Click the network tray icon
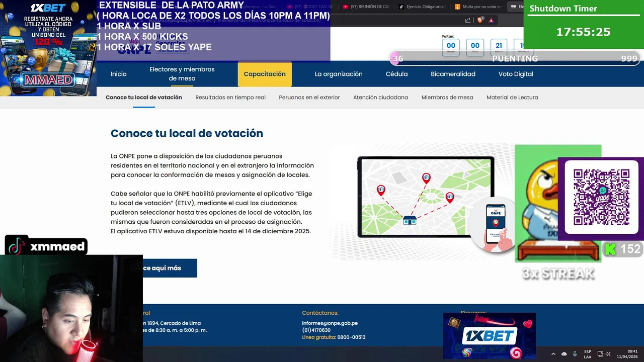 click(600, 354)
